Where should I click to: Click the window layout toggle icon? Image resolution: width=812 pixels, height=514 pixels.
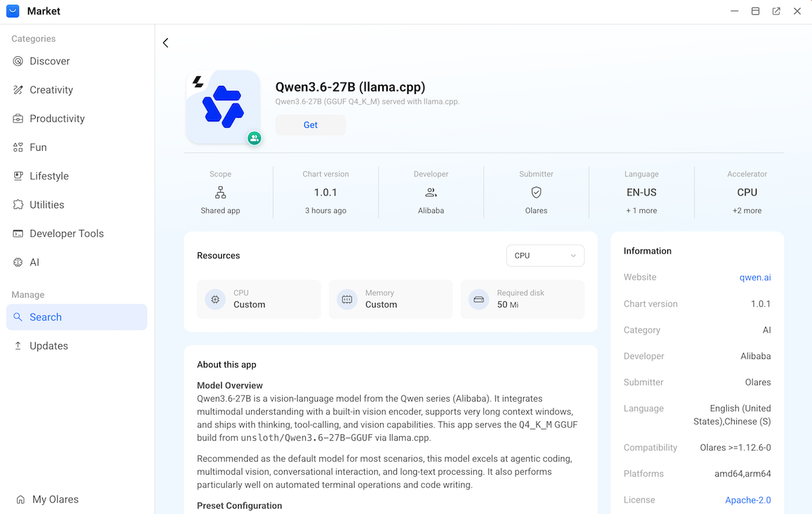click(755, 11)
